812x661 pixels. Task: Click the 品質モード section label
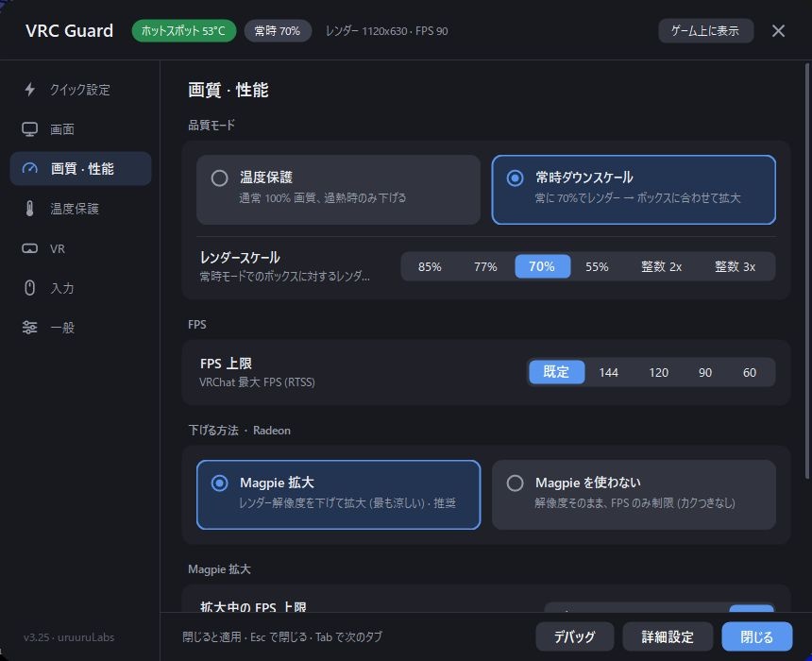pos(211,125)
